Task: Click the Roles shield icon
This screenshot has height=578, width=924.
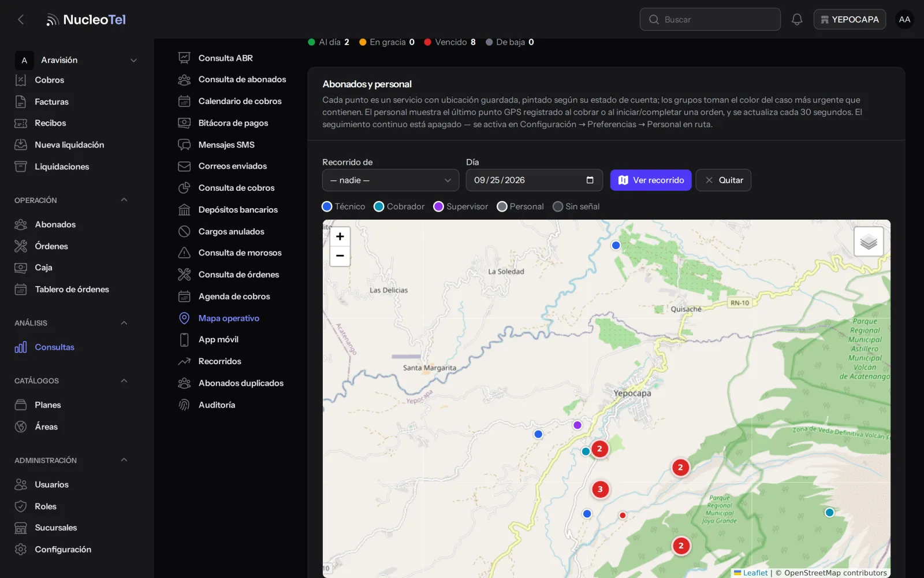Action: pyautogui.click(x=21, y=506)
